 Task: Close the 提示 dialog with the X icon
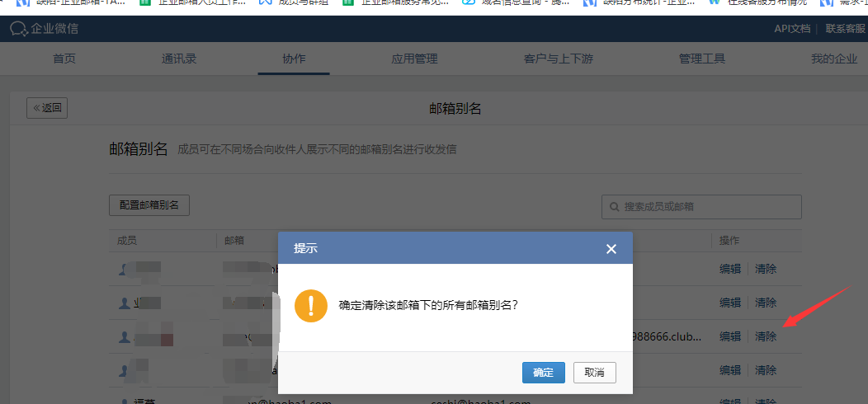(x=611, y=248)
